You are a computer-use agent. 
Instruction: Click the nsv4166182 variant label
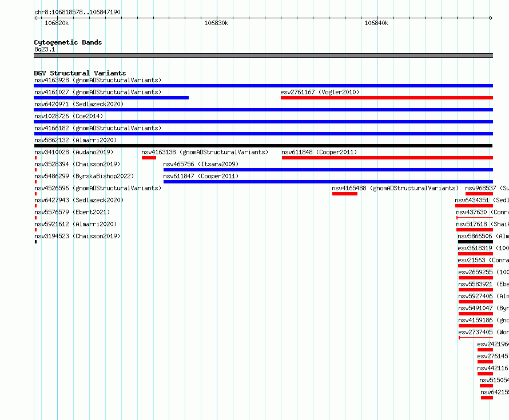pos(98,128)
